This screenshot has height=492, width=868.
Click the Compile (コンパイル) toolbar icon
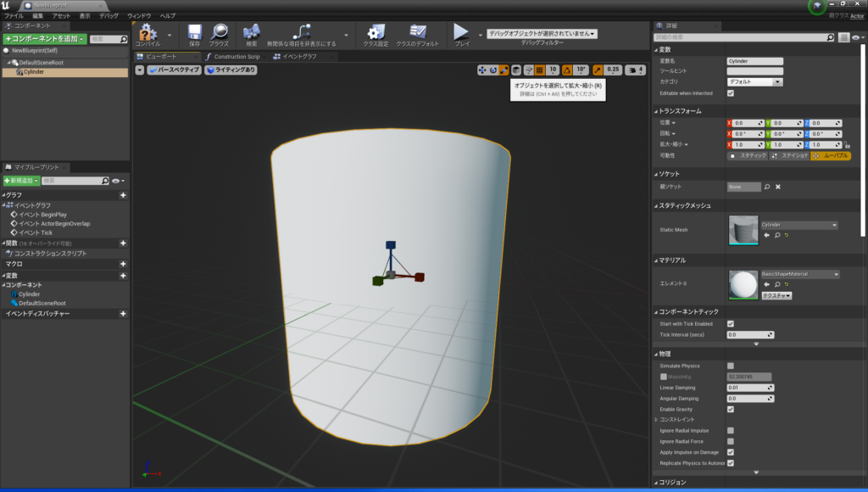[x=148, y=34]
